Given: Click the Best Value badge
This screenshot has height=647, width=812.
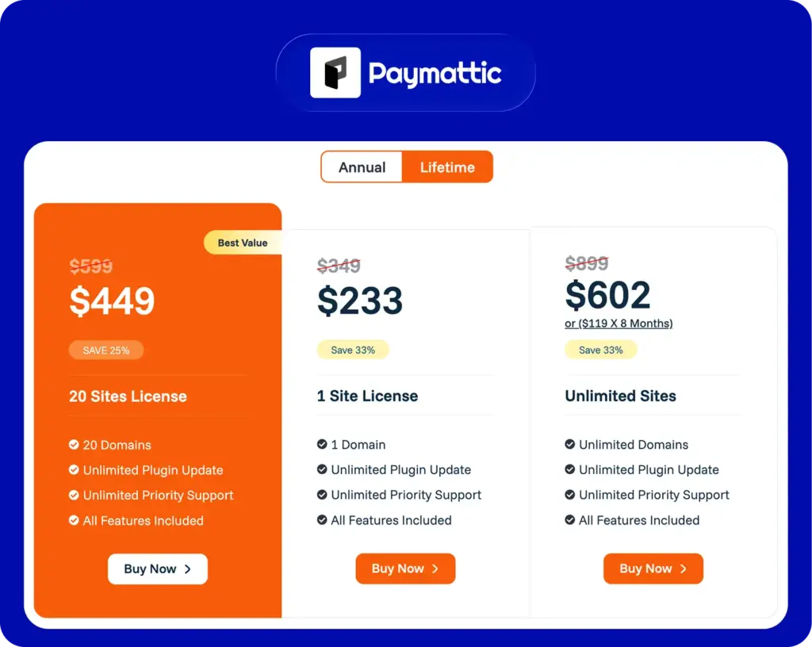Looking at the screenshot, I should pyautogui.click(x=242, y=243).
